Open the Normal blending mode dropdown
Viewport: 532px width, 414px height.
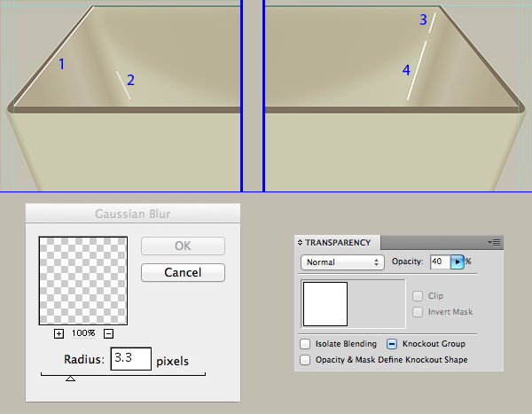pyautogui.click(x=342, y=262)
